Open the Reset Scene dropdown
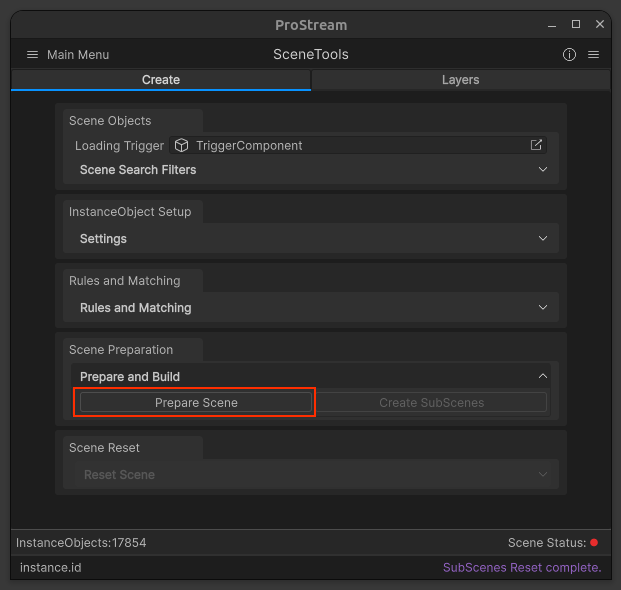 [310, 475]
